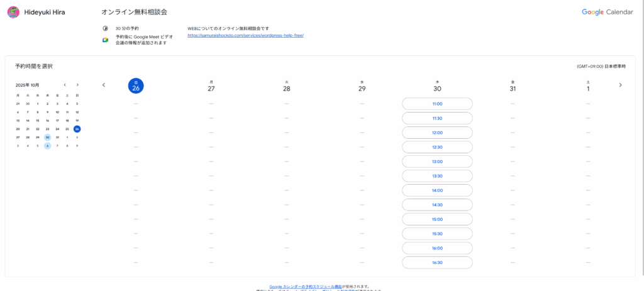Open the samuraishockdo.com wordpress-help-free link
This screenshot has height=291, width=644.
245,35
